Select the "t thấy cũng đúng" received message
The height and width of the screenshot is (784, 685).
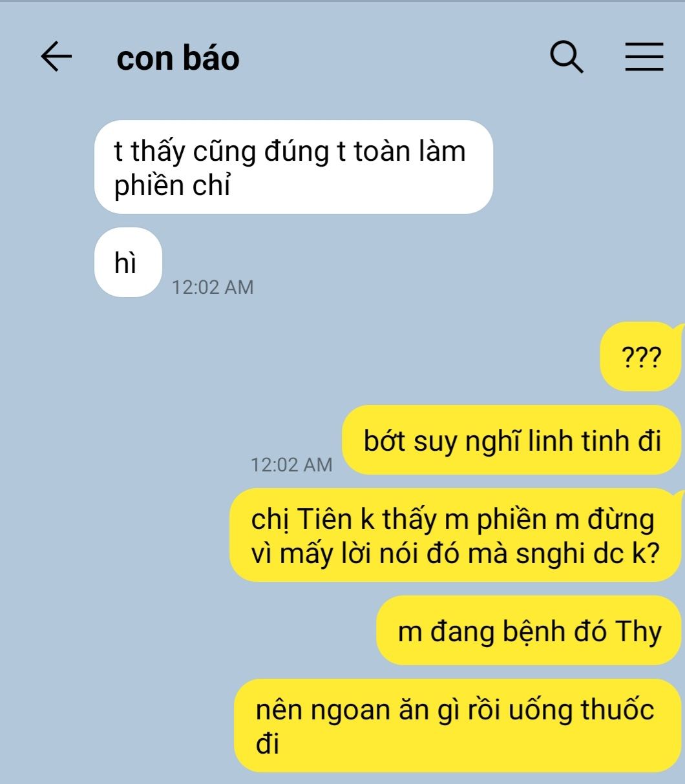tap(293, 167)
